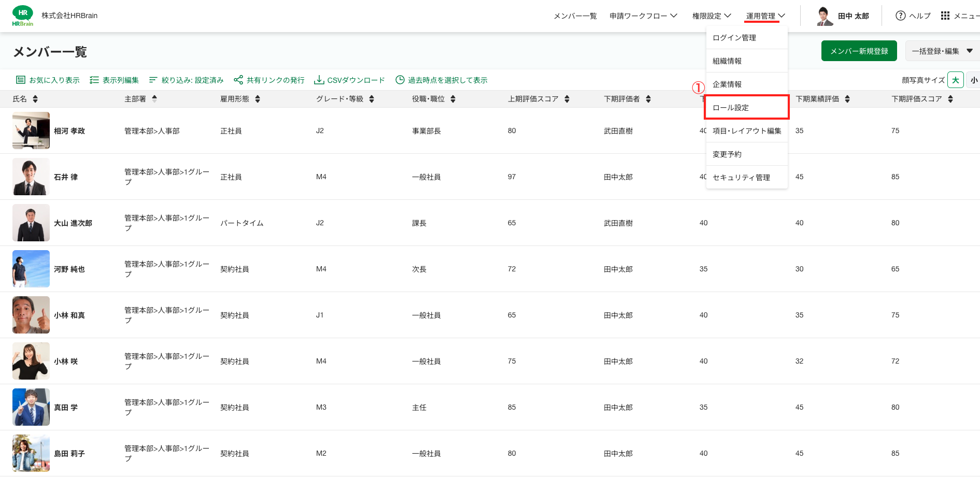Switch photo size to 小

pos(974,80)
